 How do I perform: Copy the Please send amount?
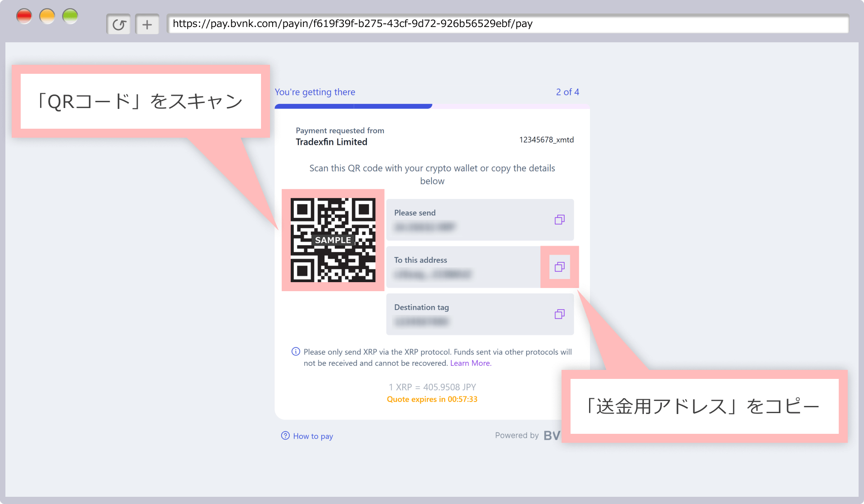tap(559, 220)
